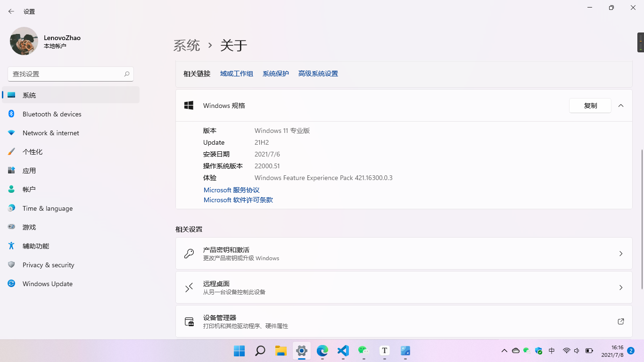Collapse the Windows 规格 section
644x362 pixels.
coord(621,106)
